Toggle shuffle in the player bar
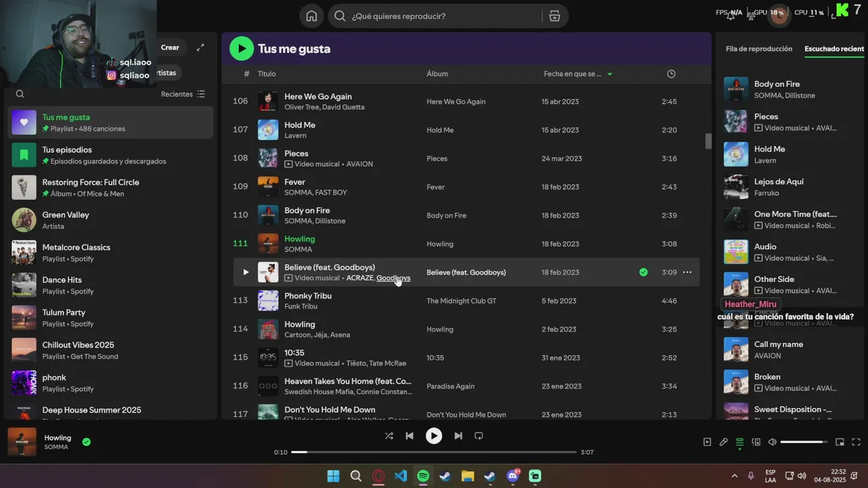Screen dimensions: 868x488 point(389,436)
